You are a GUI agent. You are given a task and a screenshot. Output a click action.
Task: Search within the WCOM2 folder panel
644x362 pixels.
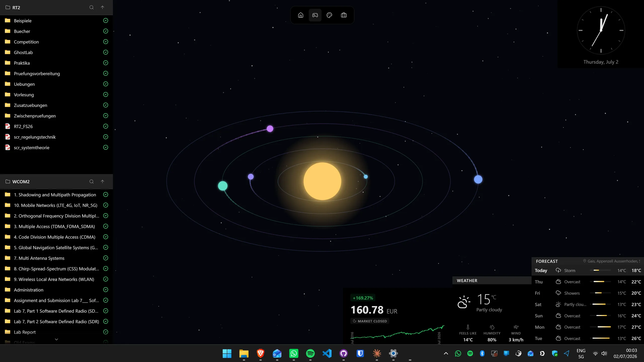[x=92, y=181]
